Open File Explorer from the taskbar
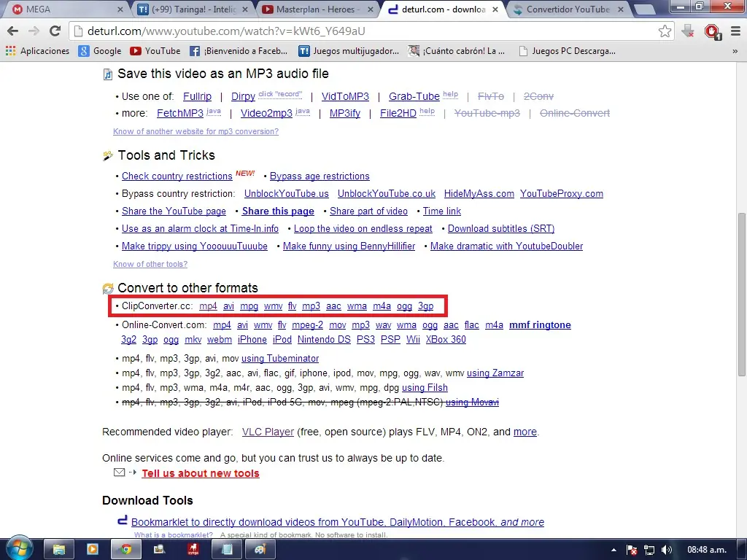Image resolution: width=747 pixels, height=560 pixels. (x=58, y=550)
